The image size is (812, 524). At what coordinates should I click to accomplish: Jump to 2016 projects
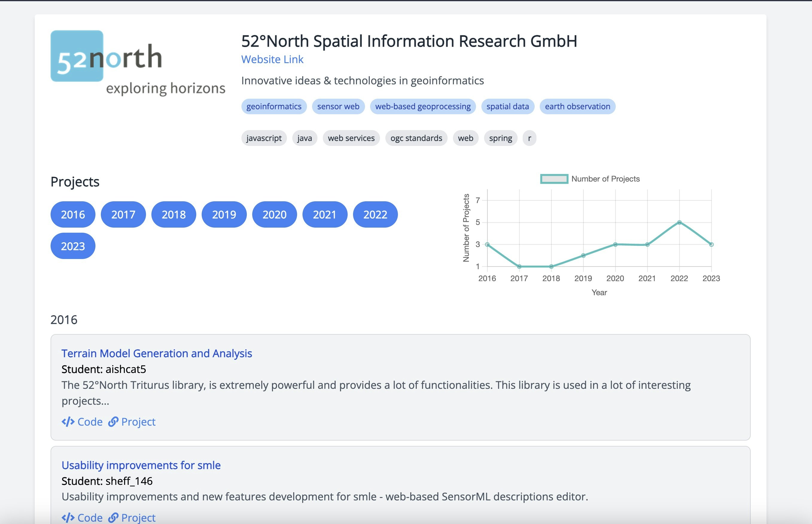(x=73, y=214)
